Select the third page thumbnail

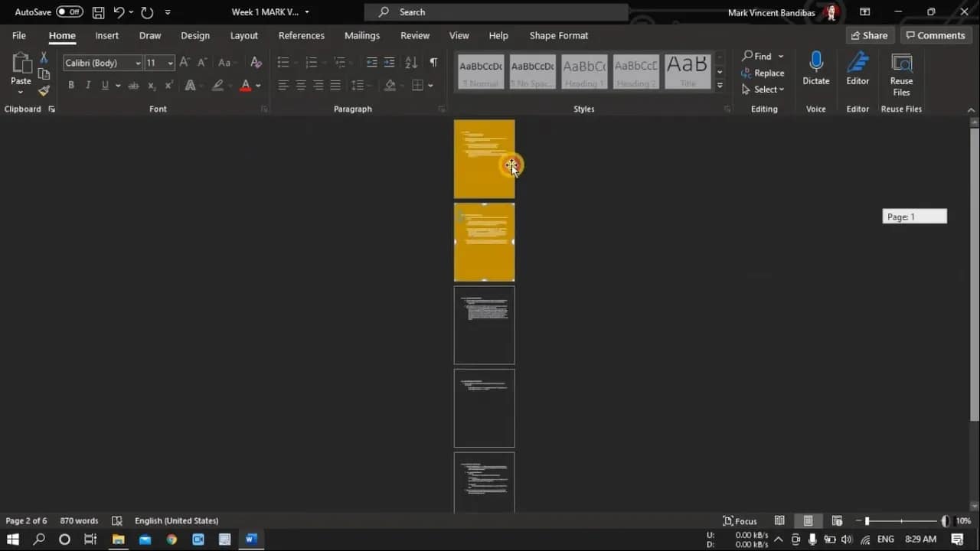(484, 325)
